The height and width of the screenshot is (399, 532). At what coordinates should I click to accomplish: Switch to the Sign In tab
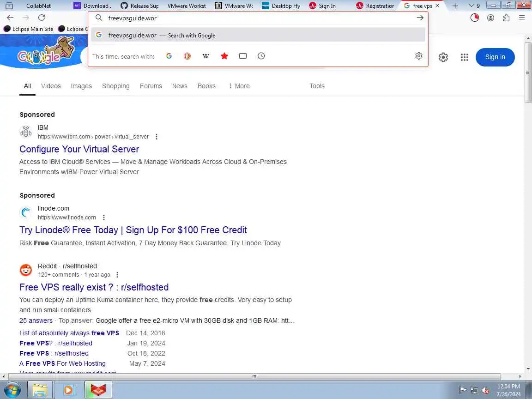(x=323, y=6)
